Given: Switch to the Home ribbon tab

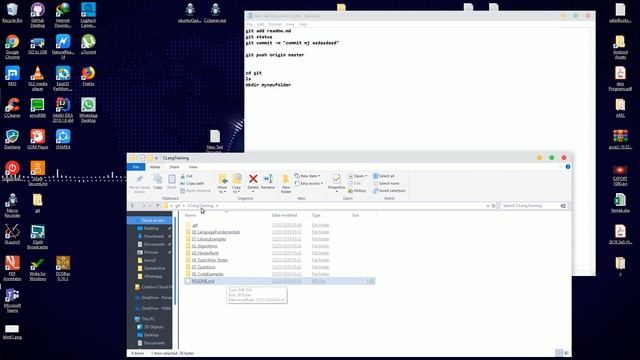Looking at the screenshot, I should pos(155,167).
